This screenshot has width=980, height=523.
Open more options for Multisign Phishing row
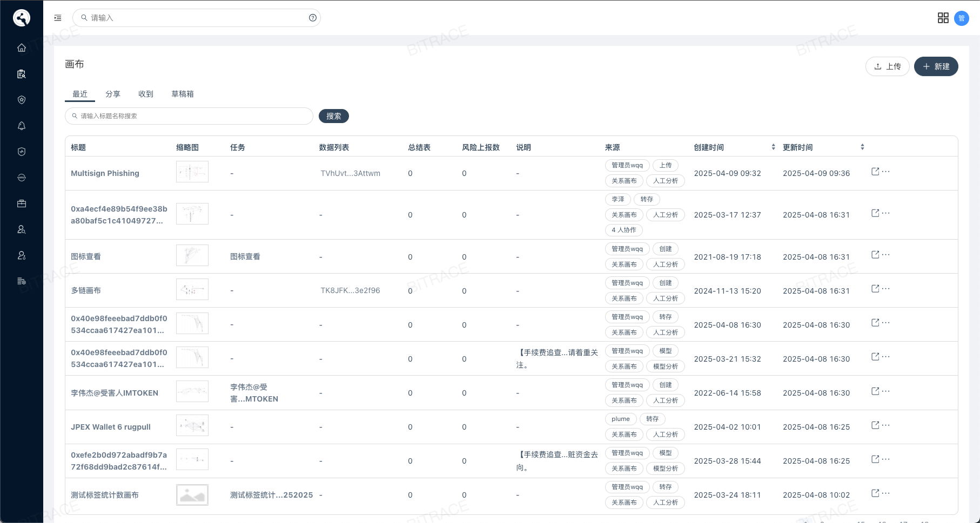[886, 172]
